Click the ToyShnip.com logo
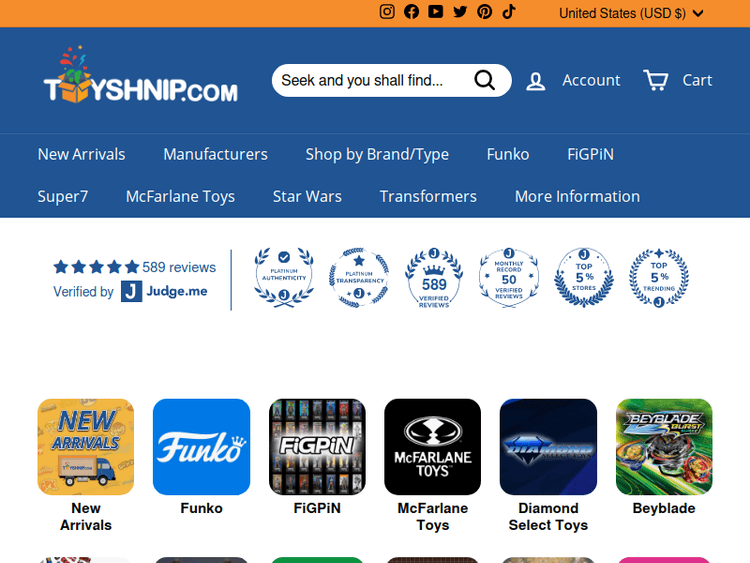The height and width of the screenshot is (563, 750). [140, 78]
